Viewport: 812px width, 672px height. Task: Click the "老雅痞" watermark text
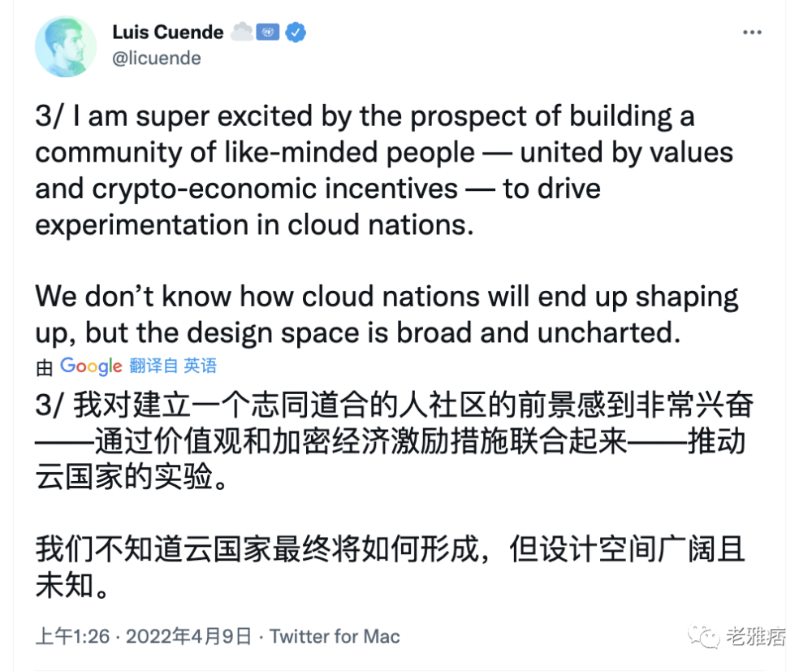coord(755,636)
